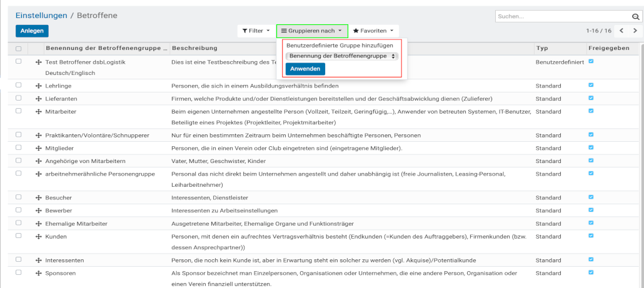Select all rows with header checkbox
The image size is (644, 288).
[x=19, y=49]
